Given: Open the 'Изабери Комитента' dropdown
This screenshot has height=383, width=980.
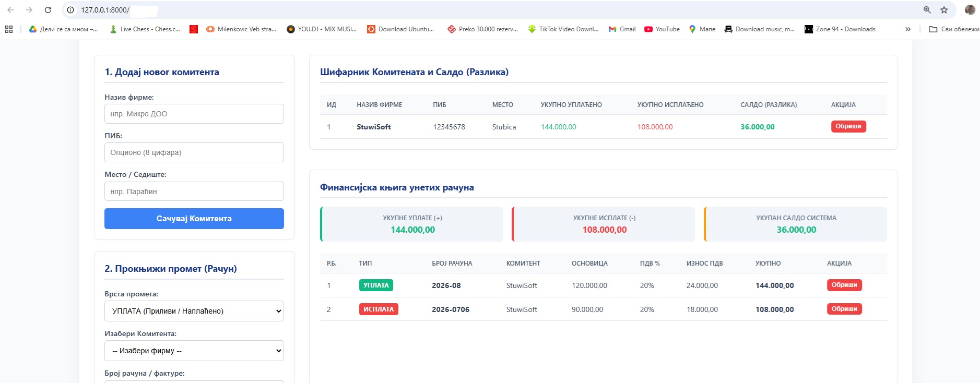Looking at the screenshot, I should tap(194, 351).
